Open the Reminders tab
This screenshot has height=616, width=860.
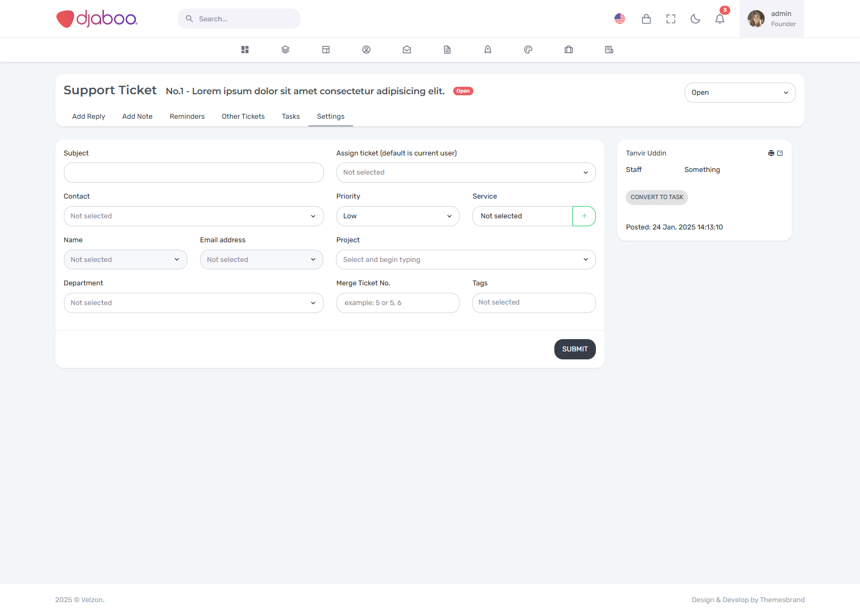click(x=187, y=117)
